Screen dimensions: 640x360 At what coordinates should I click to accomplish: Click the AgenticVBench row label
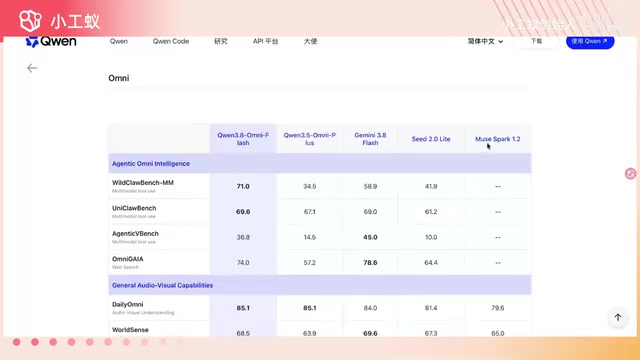pos(135,233)
